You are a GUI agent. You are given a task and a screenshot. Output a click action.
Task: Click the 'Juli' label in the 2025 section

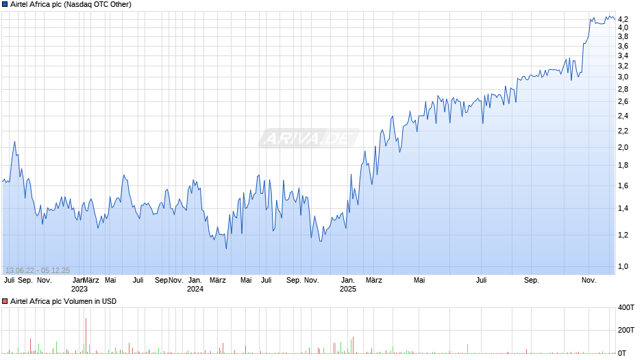(482, 281)
